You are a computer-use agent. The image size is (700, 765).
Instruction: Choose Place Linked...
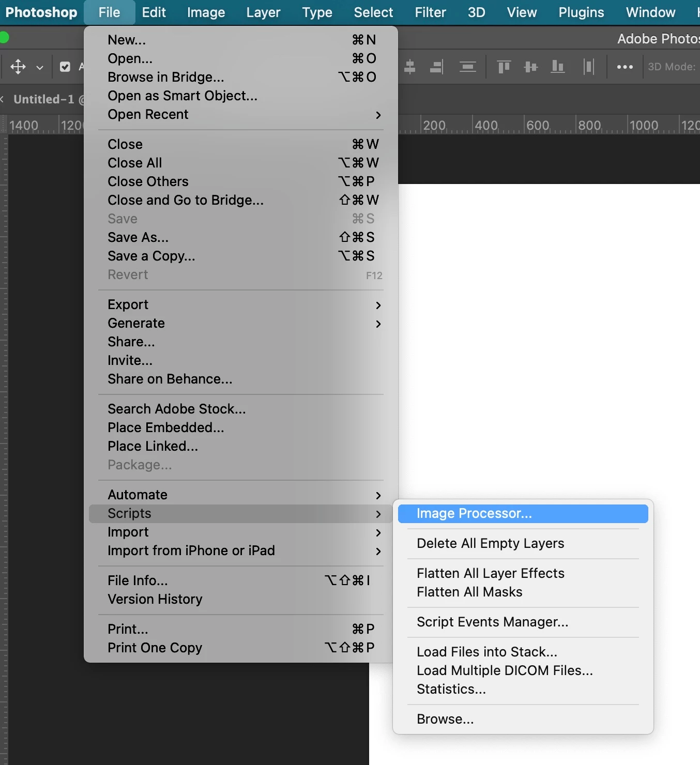[x=241, y=446]
